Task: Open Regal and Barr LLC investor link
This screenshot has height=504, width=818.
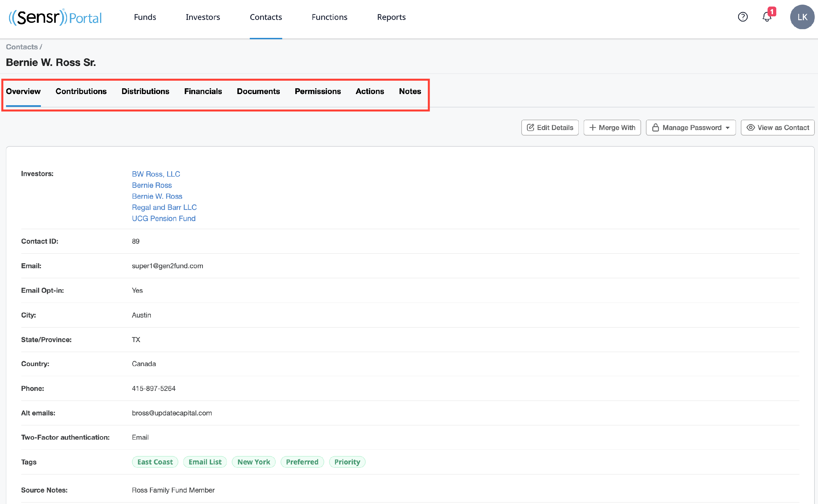Action: (x=164, y=207)
